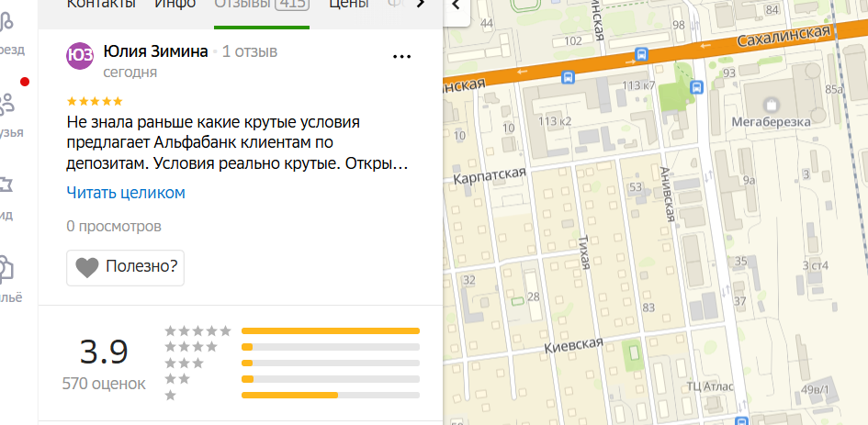Screen dimensions: 868x425
Task: Switch to the Инфо tab
Action: (175, 5)
